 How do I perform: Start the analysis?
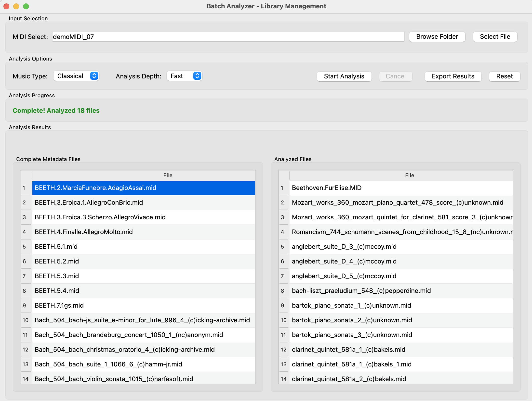pyautogui.click(x=344, y=76)
